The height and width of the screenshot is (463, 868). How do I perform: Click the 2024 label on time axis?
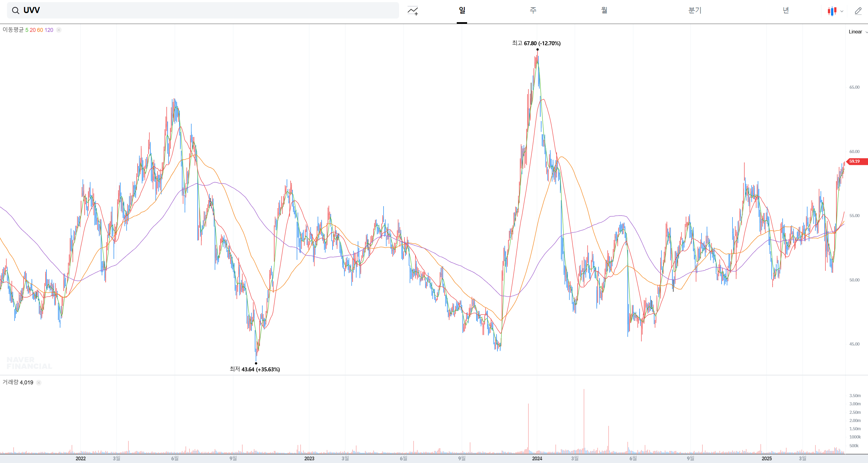point(537,458)
